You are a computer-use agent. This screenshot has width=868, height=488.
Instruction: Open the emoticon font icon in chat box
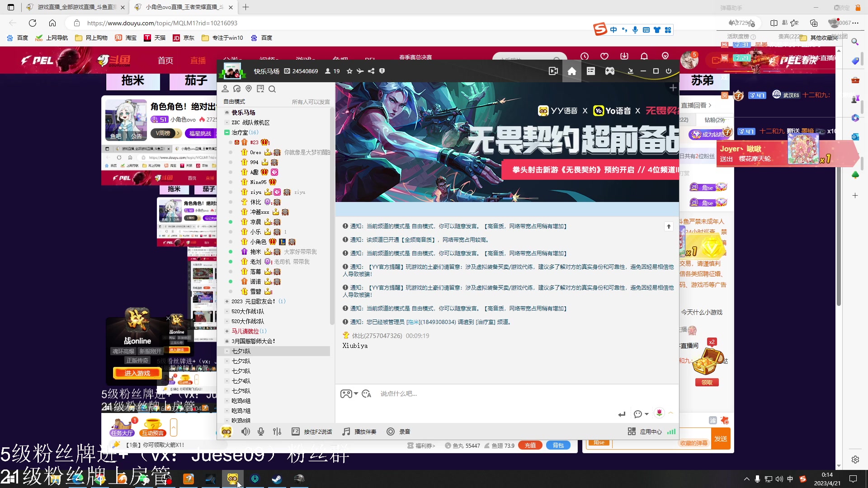click(366, 394)
